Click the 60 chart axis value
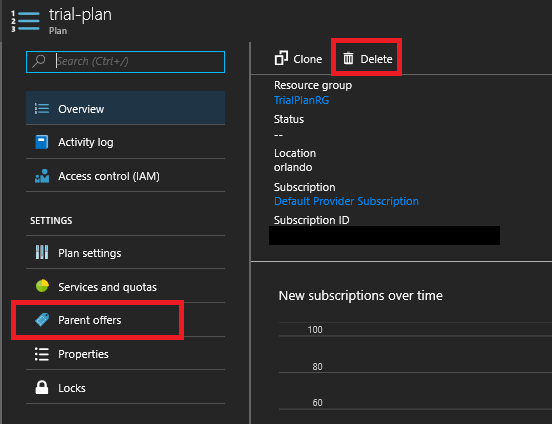 coord(317,403)
